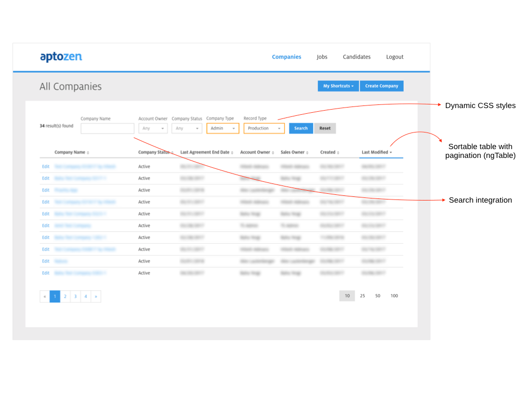Show 25 results per page
This screenshot has width=532, height=399.
pos(362,296)
